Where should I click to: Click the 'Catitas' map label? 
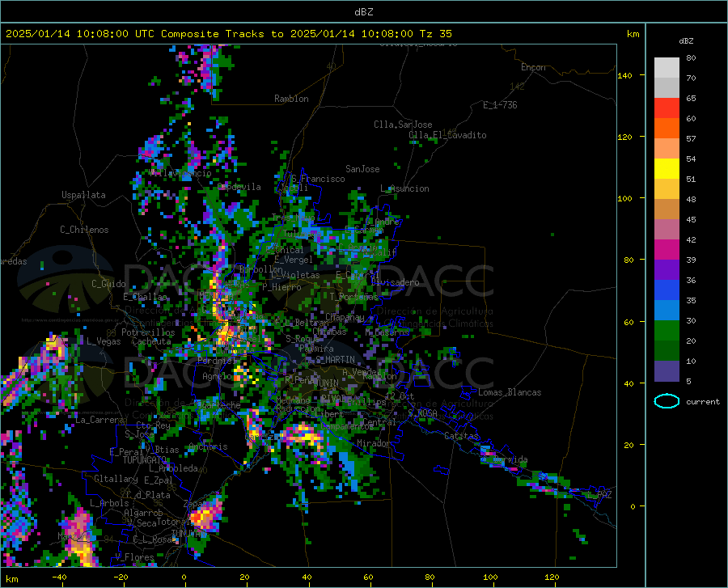pos(461,436)
